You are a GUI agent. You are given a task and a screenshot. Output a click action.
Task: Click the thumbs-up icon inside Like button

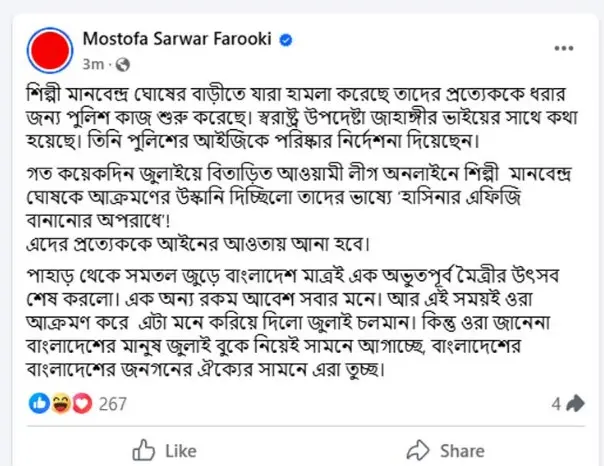pos(146,449)
